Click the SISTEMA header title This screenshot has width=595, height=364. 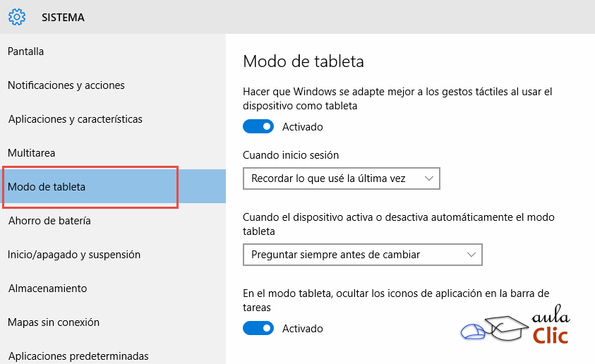point(63,18)
